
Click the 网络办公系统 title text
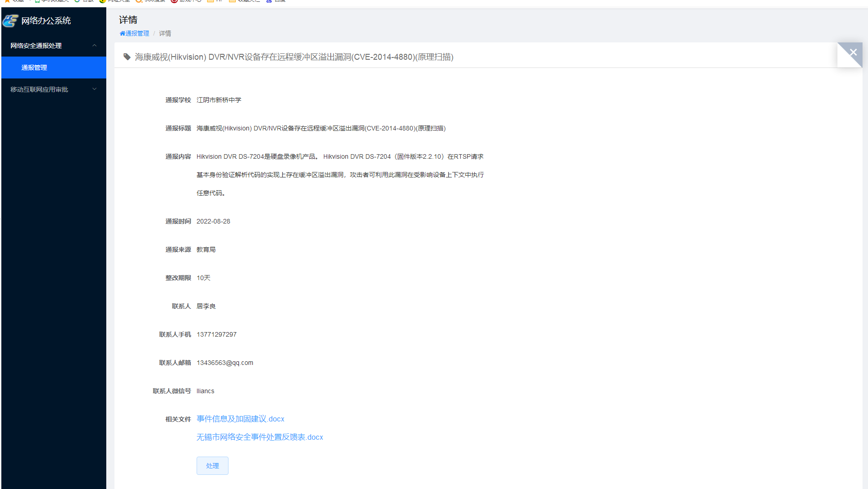point(46,21)
